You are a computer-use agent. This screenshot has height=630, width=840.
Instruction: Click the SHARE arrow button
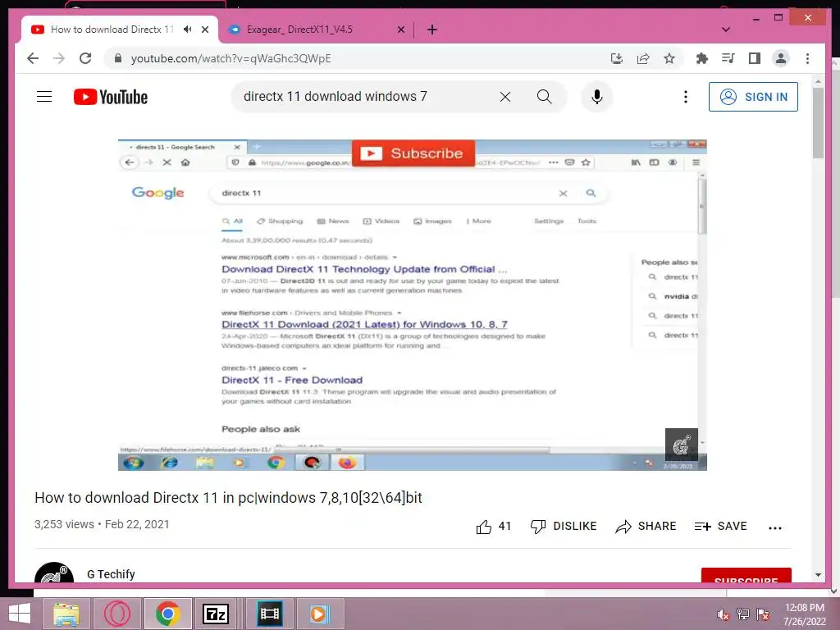click(646, 527)
